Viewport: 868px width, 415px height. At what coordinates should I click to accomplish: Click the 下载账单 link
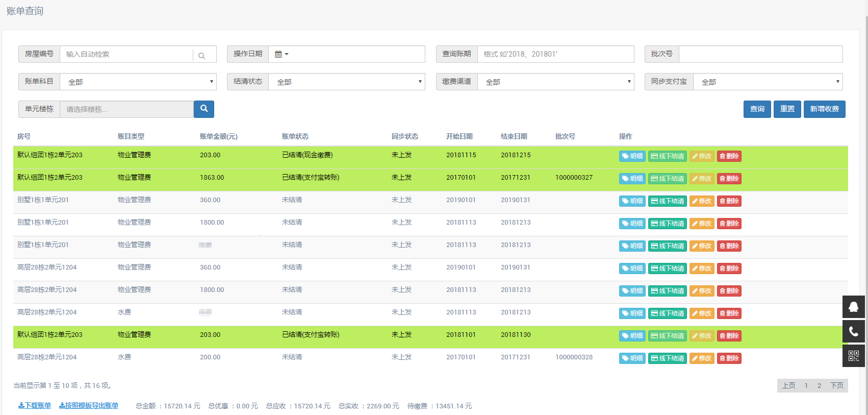[35, 406]
